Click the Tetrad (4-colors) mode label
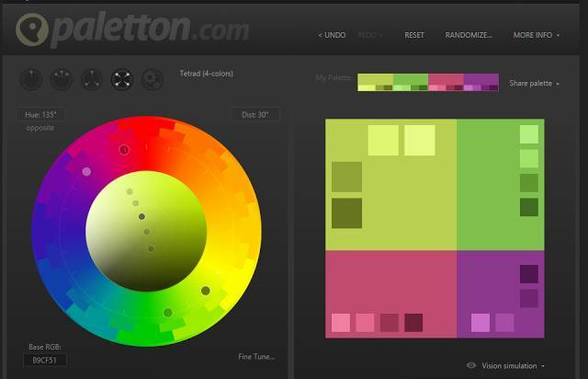 (x=206, y=74)
